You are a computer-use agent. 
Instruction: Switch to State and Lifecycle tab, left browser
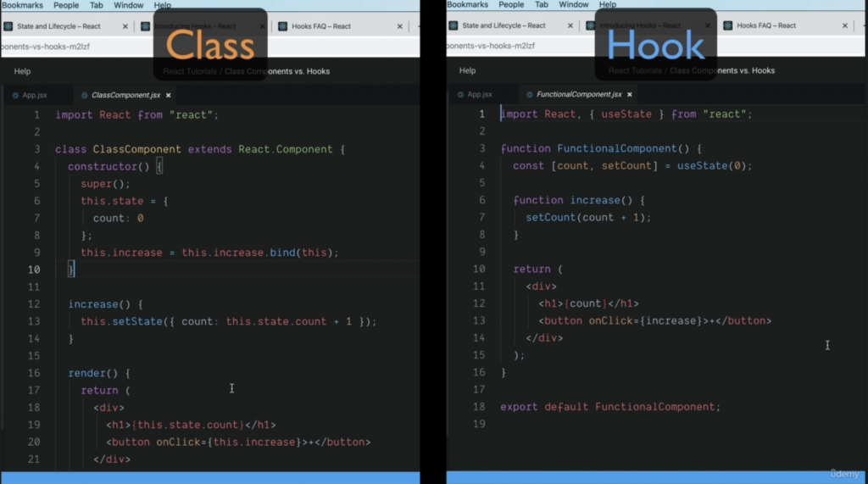tap(58, 26)
